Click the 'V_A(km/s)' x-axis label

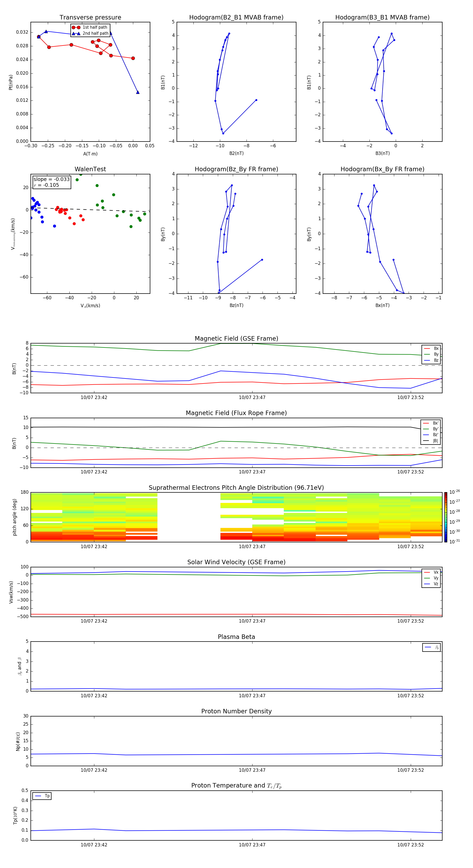(90, 306)
